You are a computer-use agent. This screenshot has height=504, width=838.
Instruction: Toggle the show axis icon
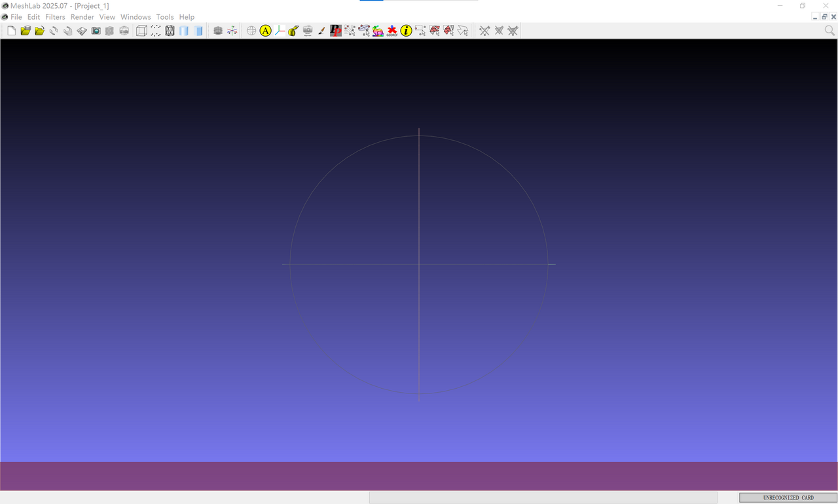[232, 31]
